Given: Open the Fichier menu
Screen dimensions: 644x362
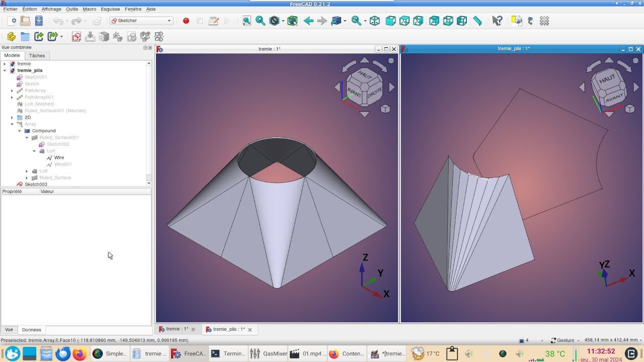Looking at the screenshot, I should tap(10, 9).
